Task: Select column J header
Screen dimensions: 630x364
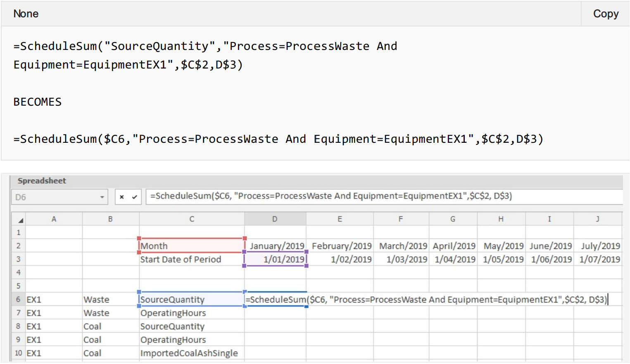Action: coord(597,219)
